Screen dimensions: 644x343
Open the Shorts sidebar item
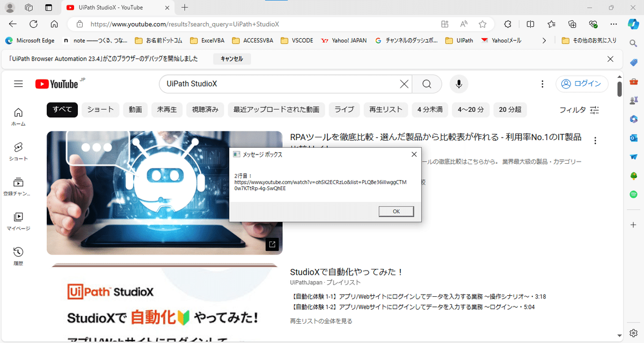[18, 151]
